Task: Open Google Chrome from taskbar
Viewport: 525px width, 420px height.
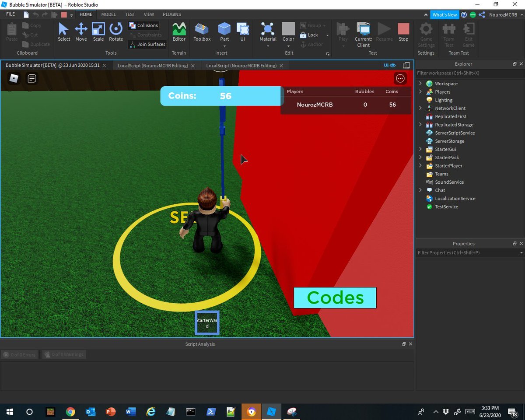Action: coord(70,412)
